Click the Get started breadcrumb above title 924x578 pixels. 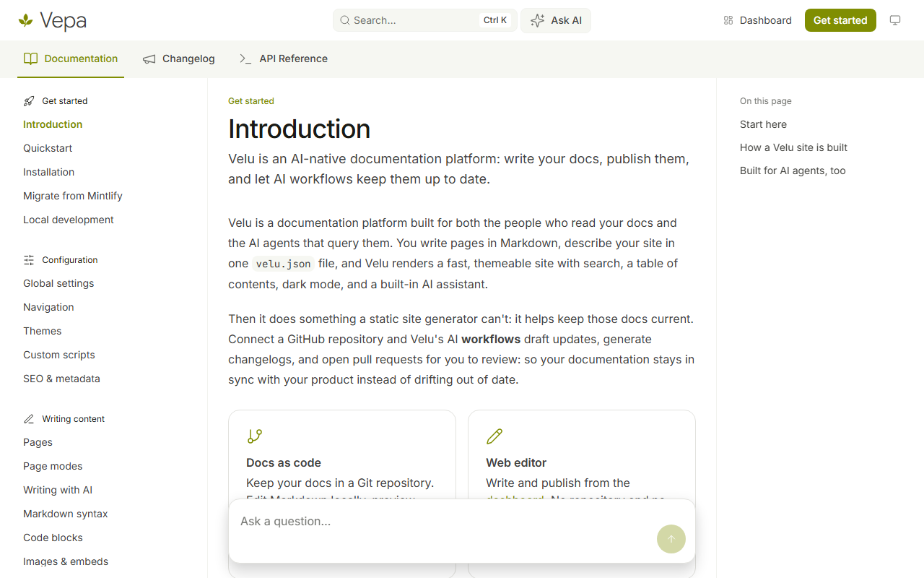(x=251, y=101)
